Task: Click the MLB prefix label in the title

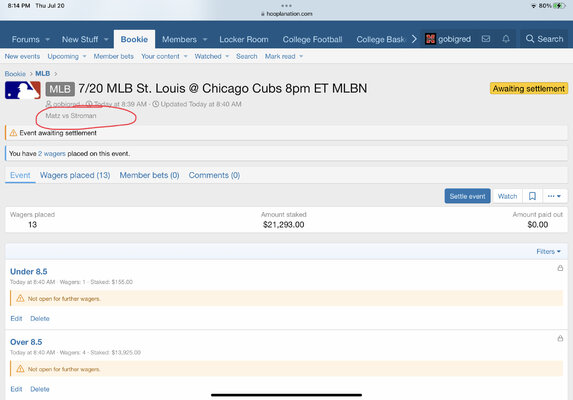Action: [x=60, y=89]
